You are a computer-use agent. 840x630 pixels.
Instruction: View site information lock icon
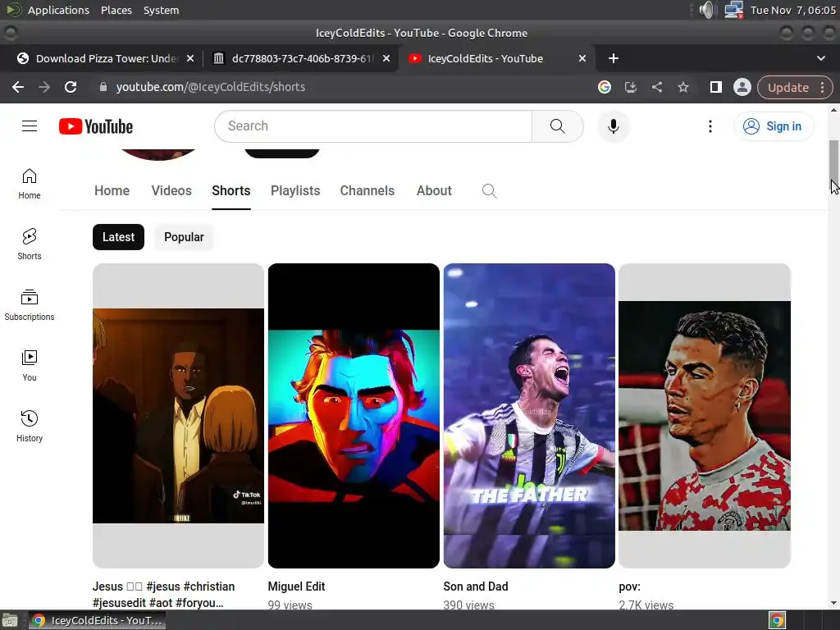(x=103, y=87)
